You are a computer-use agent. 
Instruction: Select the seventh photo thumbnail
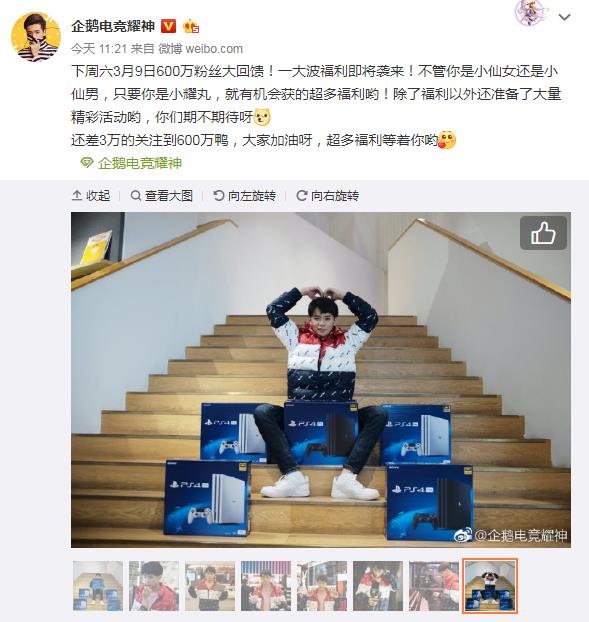[434, 586]
